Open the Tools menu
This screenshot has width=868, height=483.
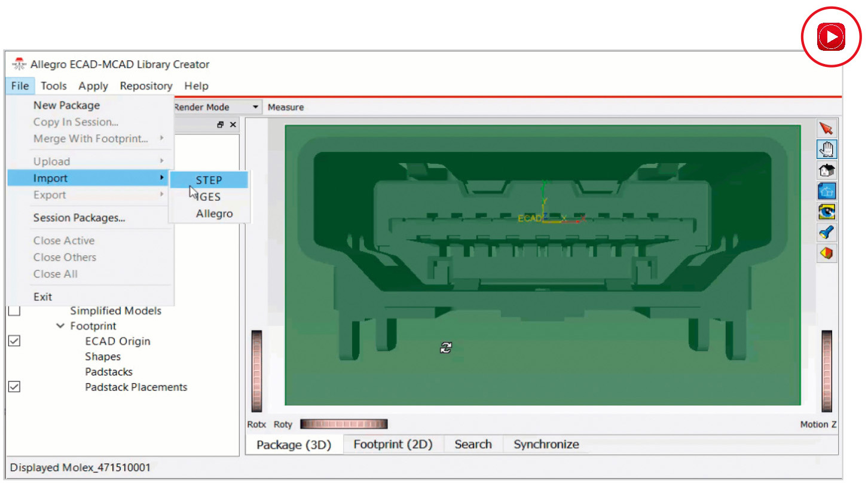coord(54,86)
